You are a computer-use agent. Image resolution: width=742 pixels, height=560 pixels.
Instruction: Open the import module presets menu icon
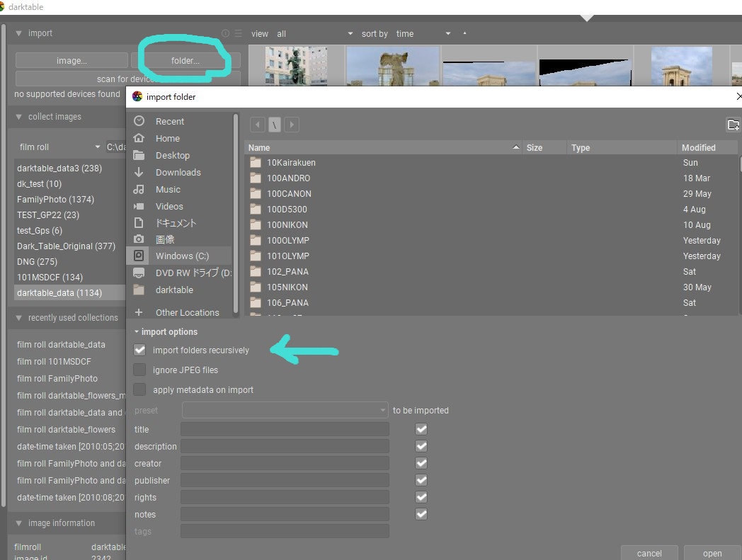(238, 33)
